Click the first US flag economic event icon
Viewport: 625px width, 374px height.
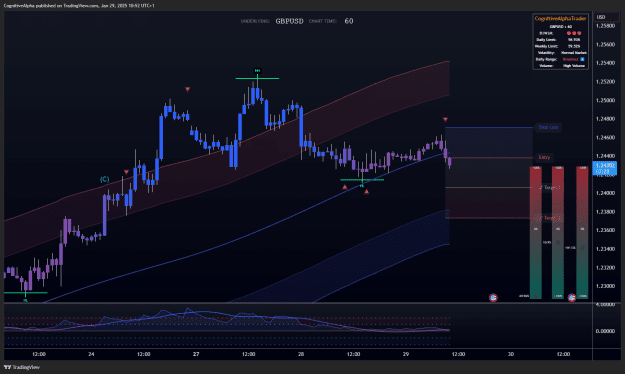pos(493,297)
